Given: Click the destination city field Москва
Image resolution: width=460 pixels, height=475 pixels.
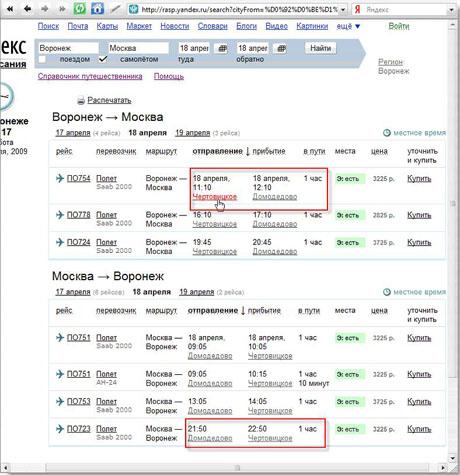Looking at the screenshot, I should coord(138,48).
